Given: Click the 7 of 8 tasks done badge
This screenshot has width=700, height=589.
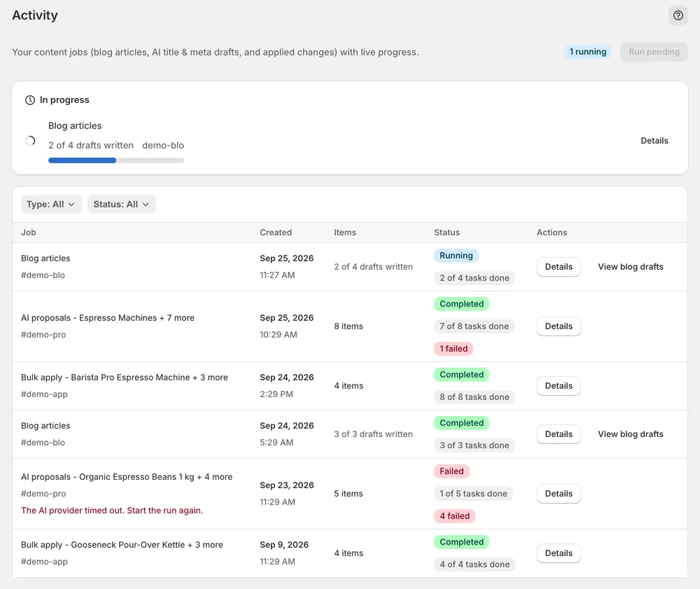Looking at the screenshot, I should tap(474, 326).
